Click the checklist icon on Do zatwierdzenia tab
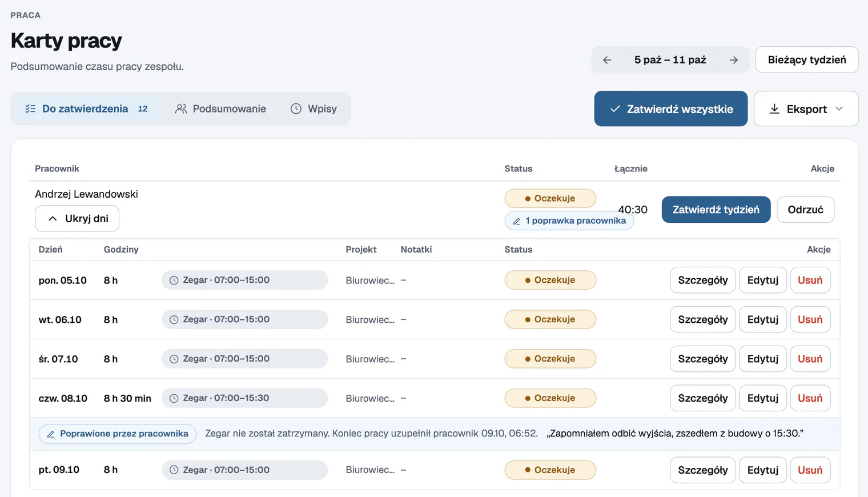Screen dimensions: 868x497 (30, 109)
